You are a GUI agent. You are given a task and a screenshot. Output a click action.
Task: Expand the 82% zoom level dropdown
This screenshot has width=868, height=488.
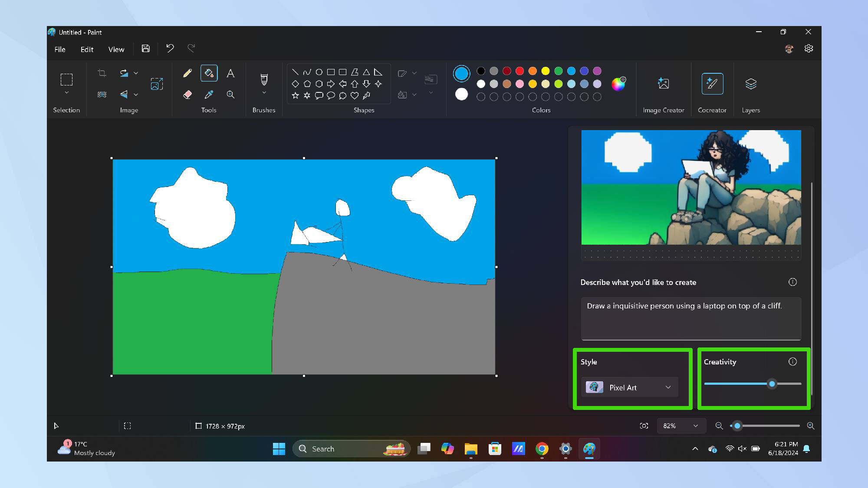(x=695, y=426)
